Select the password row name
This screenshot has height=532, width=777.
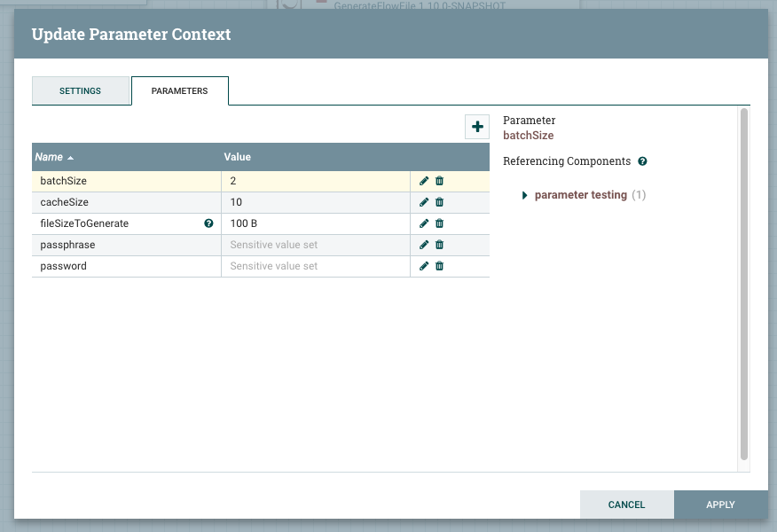pyautogui.click(x=64, y=266)
